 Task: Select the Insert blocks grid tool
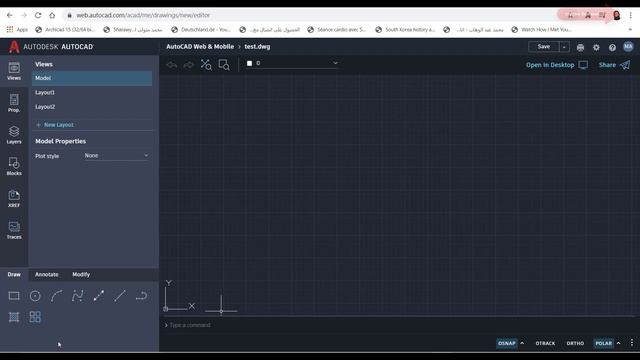pyautogui.click(x=35, y=317)
